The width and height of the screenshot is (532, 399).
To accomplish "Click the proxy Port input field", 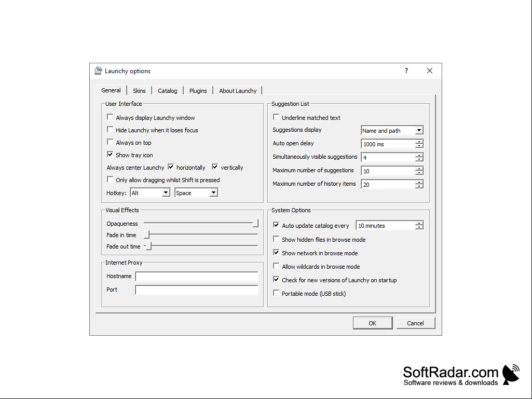I will coord(196,290).
